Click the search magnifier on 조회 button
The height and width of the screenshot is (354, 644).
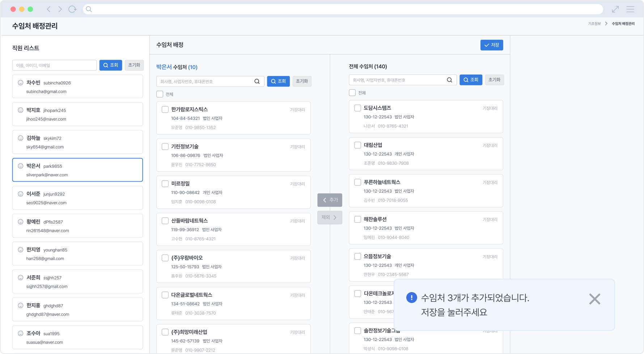point(105,65)
